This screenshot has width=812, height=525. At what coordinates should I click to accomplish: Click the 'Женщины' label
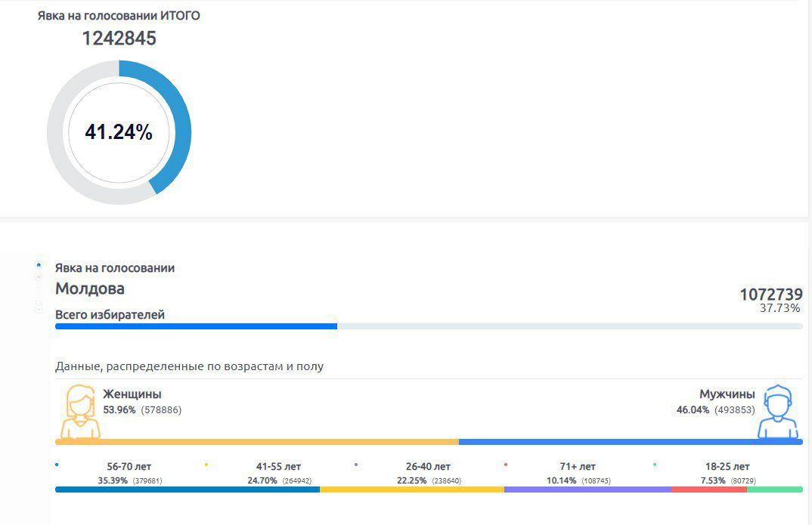pyautogui.click(x=132, y=394)
